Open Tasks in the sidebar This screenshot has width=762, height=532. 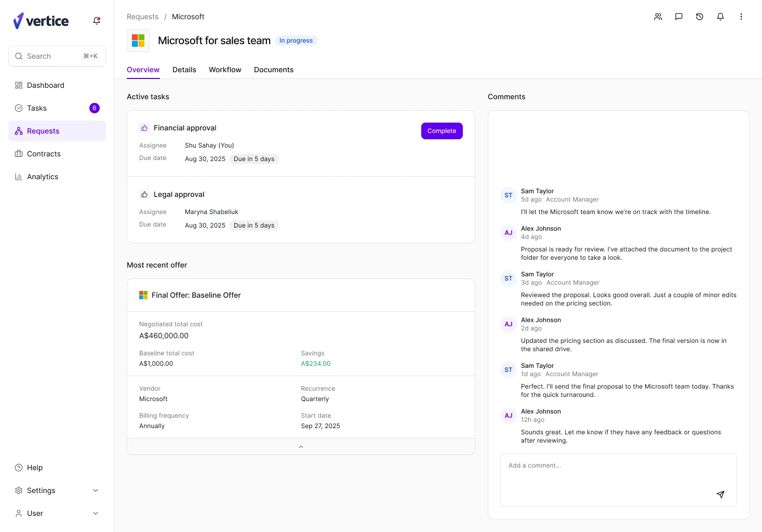pos(57,108)
